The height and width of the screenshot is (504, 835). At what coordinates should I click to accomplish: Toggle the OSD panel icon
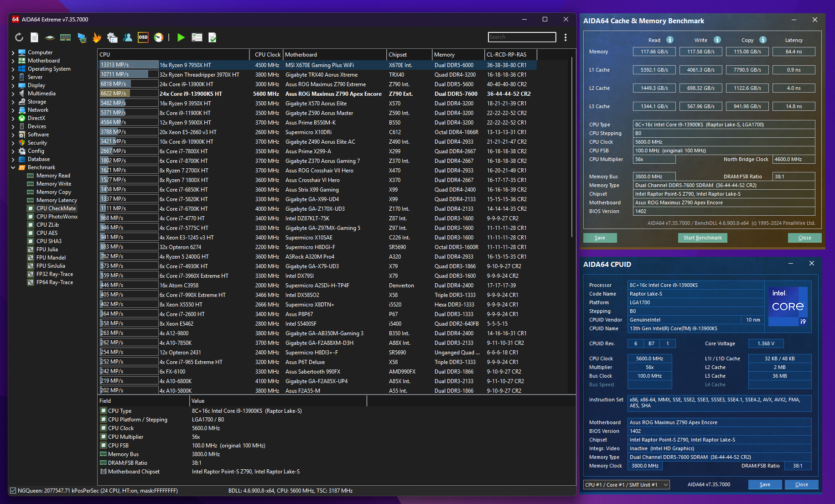coord(143,37)
